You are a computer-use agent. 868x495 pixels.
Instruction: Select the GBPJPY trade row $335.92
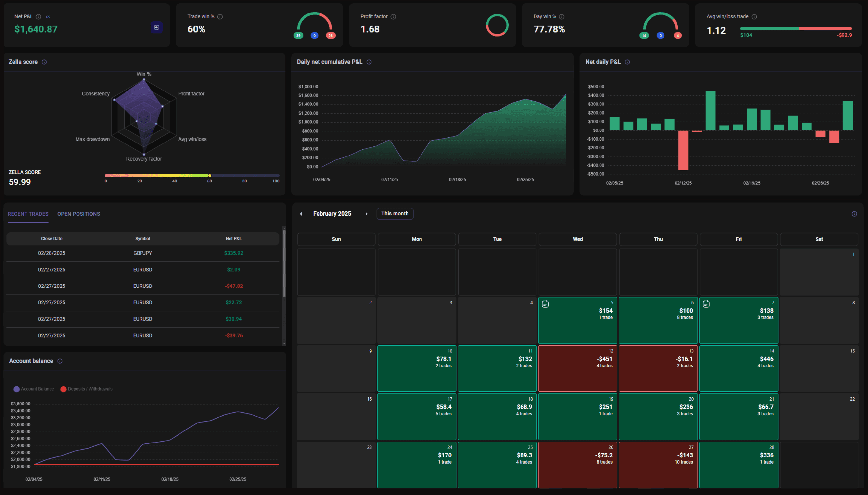[143, 253]
